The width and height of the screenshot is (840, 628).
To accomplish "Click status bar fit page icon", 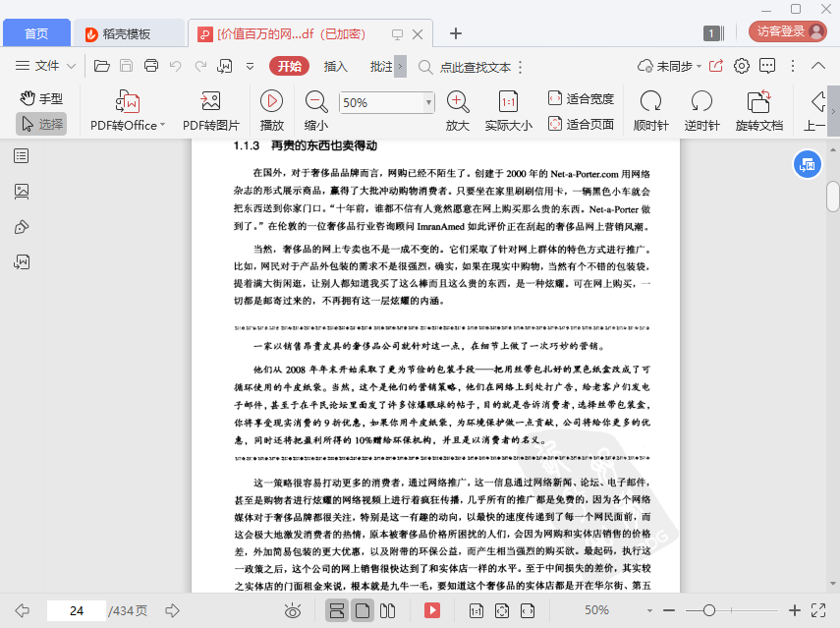I will (x=502, y=610).
